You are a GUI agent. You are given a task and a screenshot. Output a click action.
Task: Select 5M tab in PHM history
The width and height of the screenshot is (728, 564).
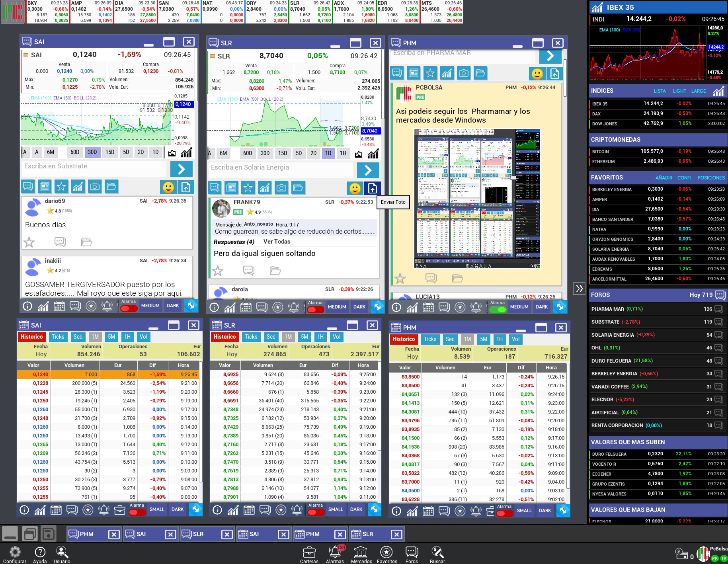[484, 339]
